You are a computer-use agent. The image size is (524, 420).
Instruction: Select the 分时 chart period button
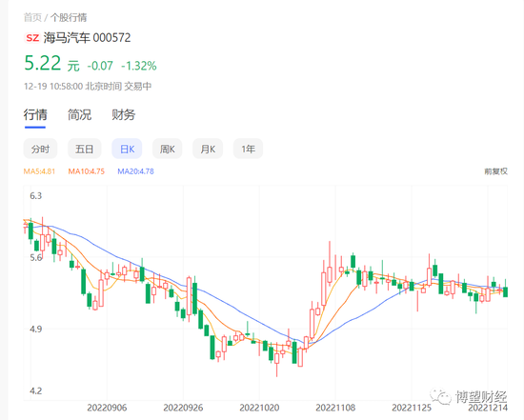(40, 149)
